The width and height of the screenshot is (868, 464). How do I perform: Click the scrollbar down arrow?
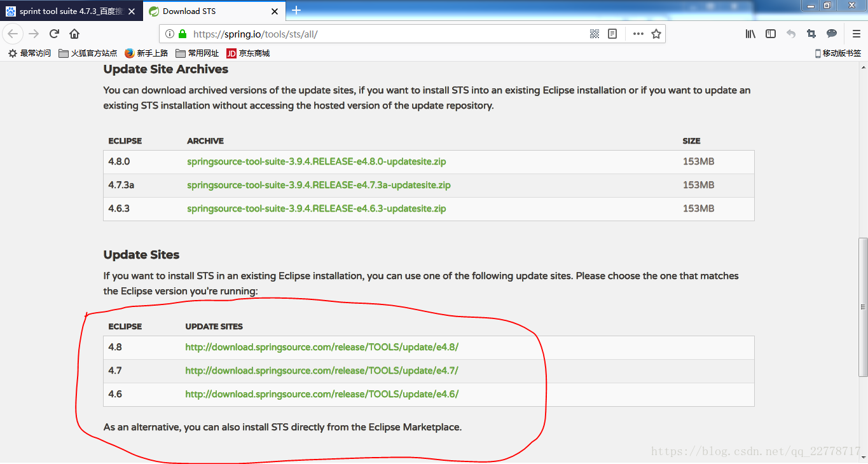click(863, 458)
